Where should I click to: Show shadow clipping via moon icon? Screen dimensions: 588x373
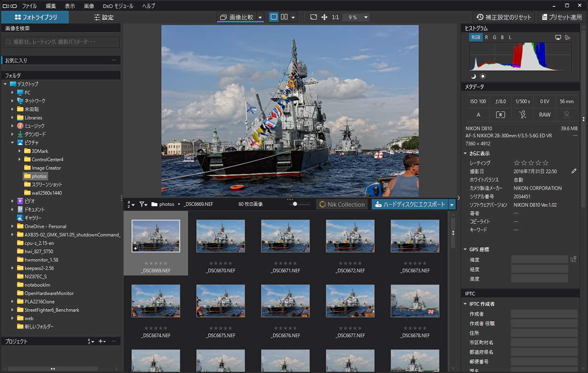tap(474, 76)
